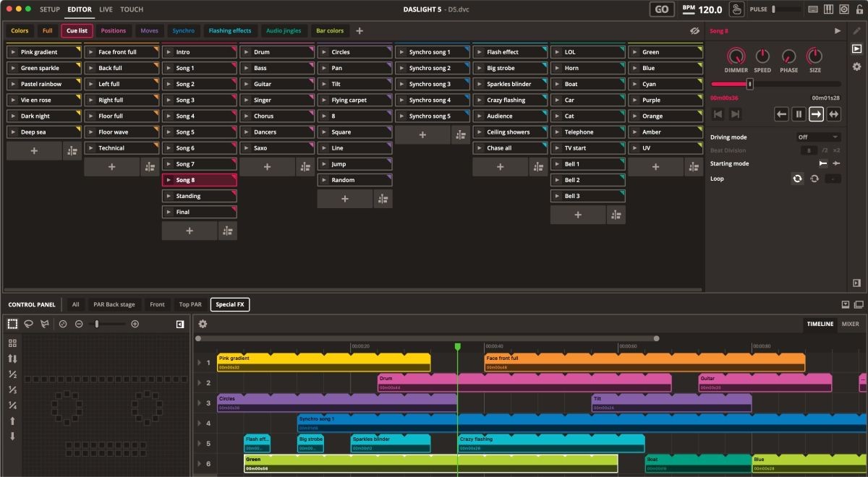Click the Song 5 cue button
Screen dimensions: 868x477
pyautogui.click(x=200, y=132)
